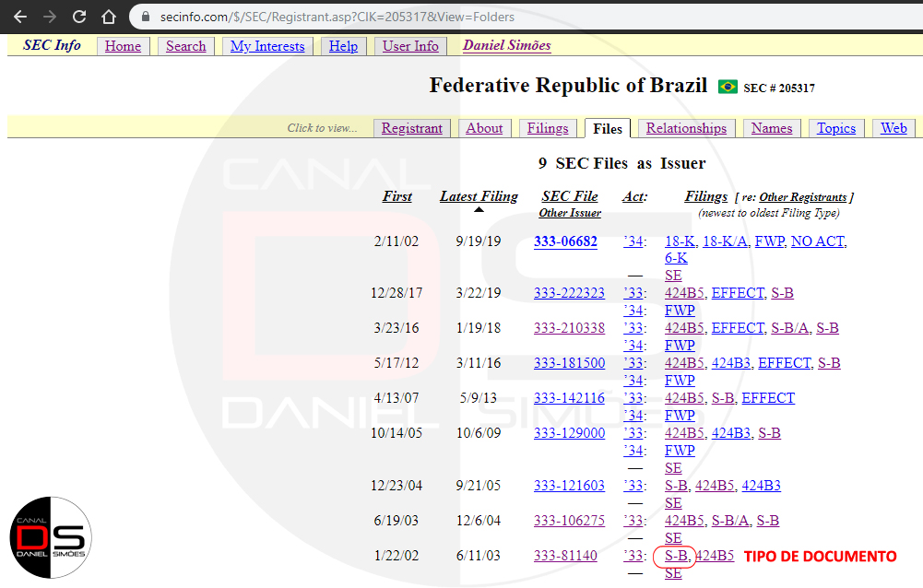Switch to the Relationships view tab

pos(686,128)
